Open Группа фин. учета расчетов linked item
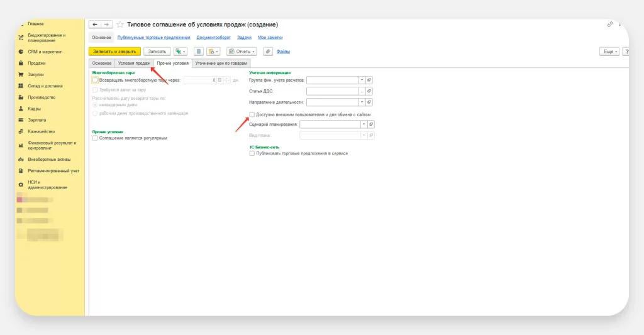The image size is (644, 335). click(369, 80)
